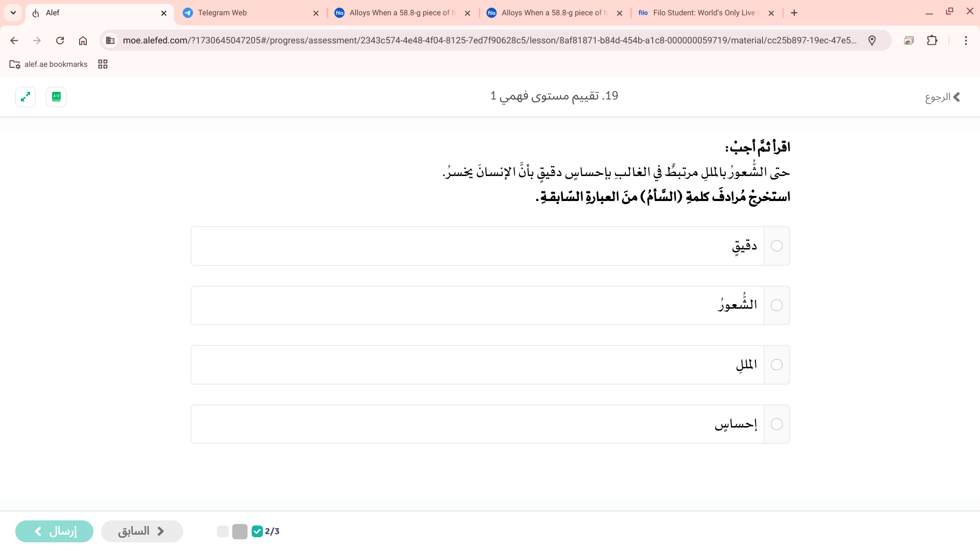Go back with the السابق button
The width and height of the screenshot is (980, 551).
point(142,531)
